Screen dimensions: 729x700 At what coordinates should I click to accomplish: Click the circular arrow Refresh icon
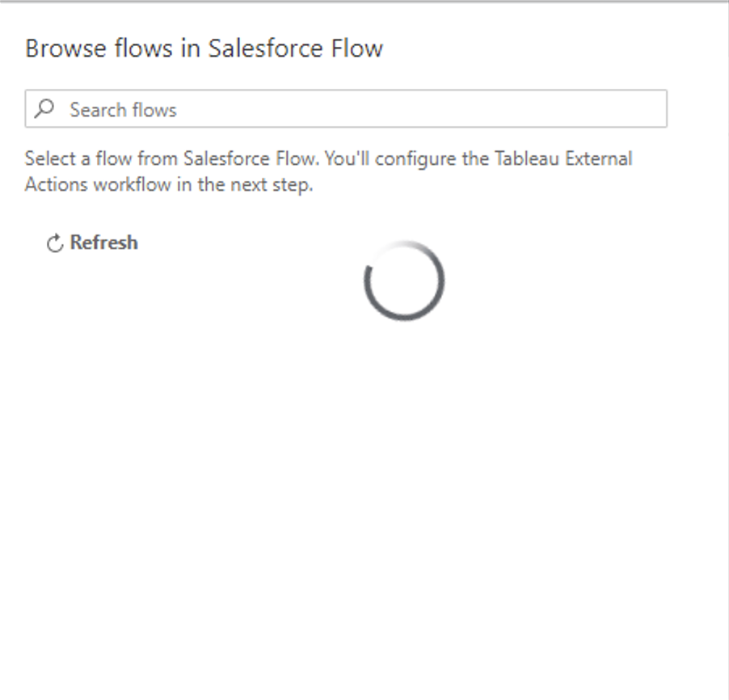(x=54, y=242)
